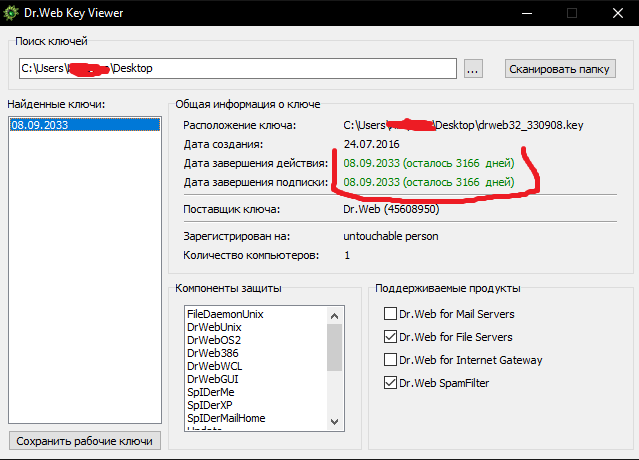Viewport: 639px width, 460px height.
Task: Click Сохранить рабочие ключи button
Action: [85, 441]
